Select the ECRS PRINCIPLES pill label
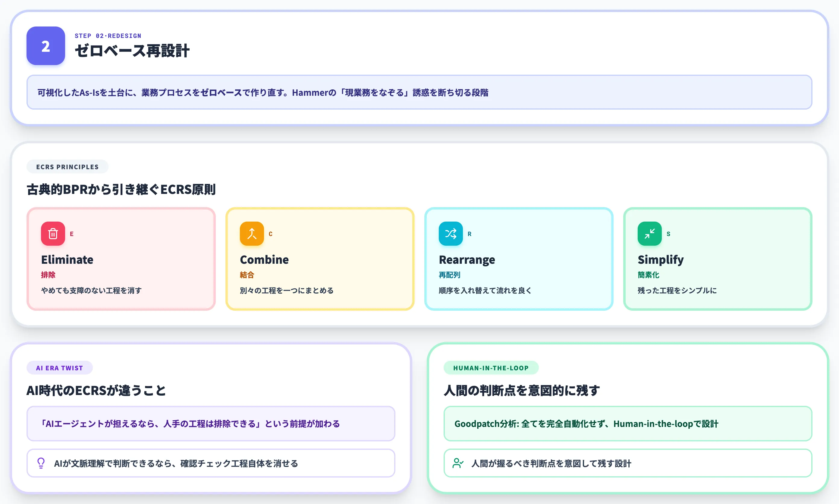Screen dimensions: 839x504 click(67, 167)
